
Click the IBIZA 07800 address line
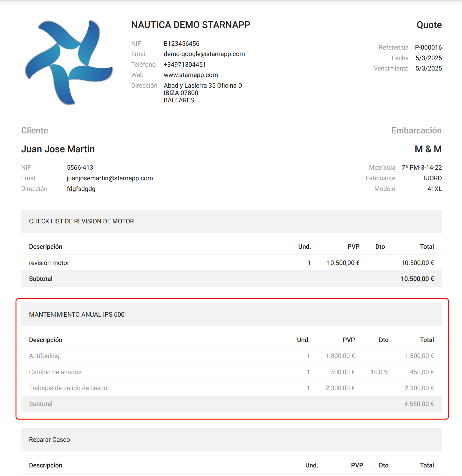(181, 93)
